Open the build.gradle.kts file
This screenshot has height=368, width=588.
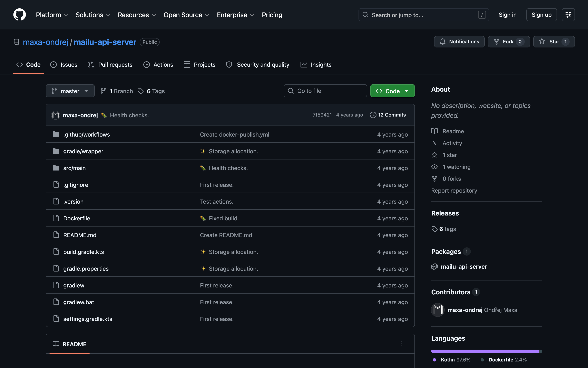click(84, 252)
